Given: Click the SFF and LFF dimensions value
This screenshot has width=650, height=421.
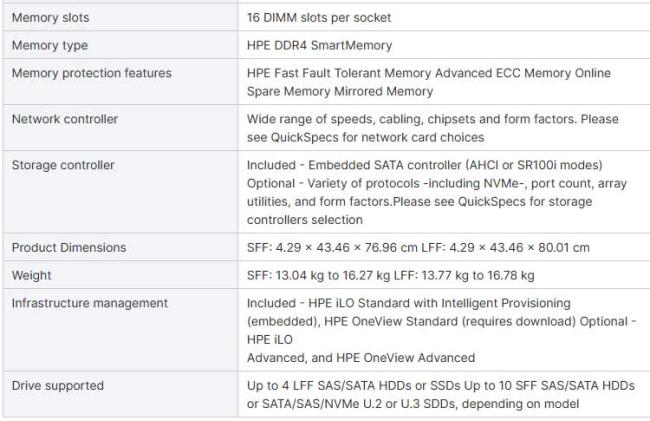Looking at the screenshot, I should (418, 247).
